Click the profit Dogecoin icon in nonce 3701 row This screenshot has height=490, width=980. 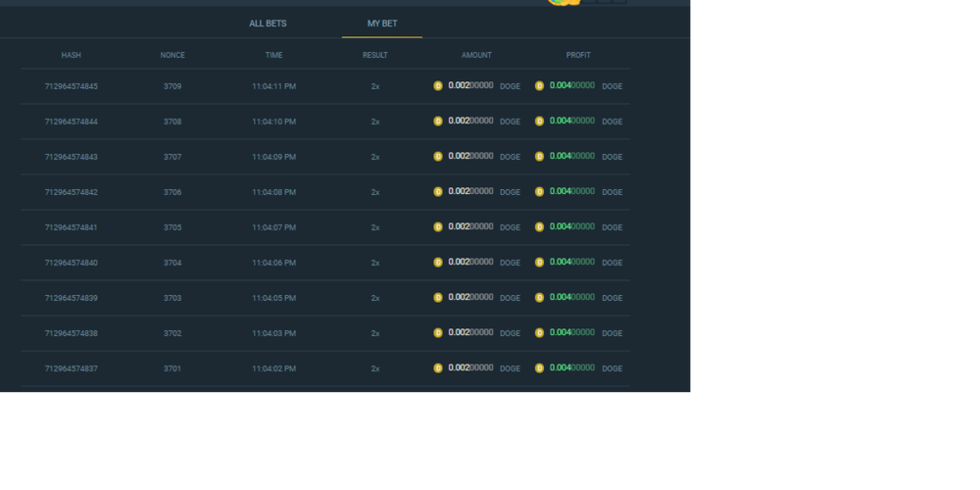[539, 368]
